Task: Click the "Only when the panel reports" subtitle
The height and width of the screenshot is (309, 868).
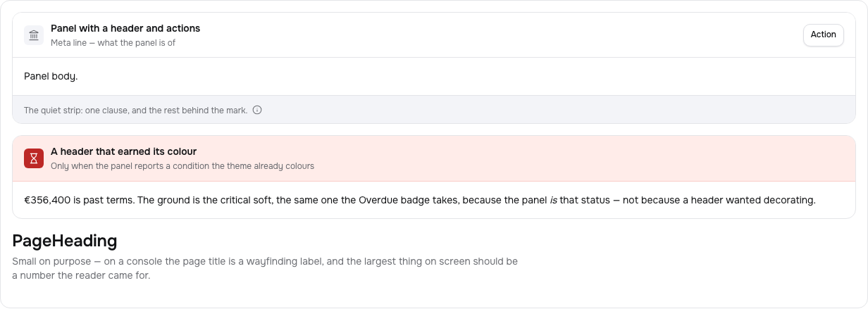Action: [x=182, y=166]
